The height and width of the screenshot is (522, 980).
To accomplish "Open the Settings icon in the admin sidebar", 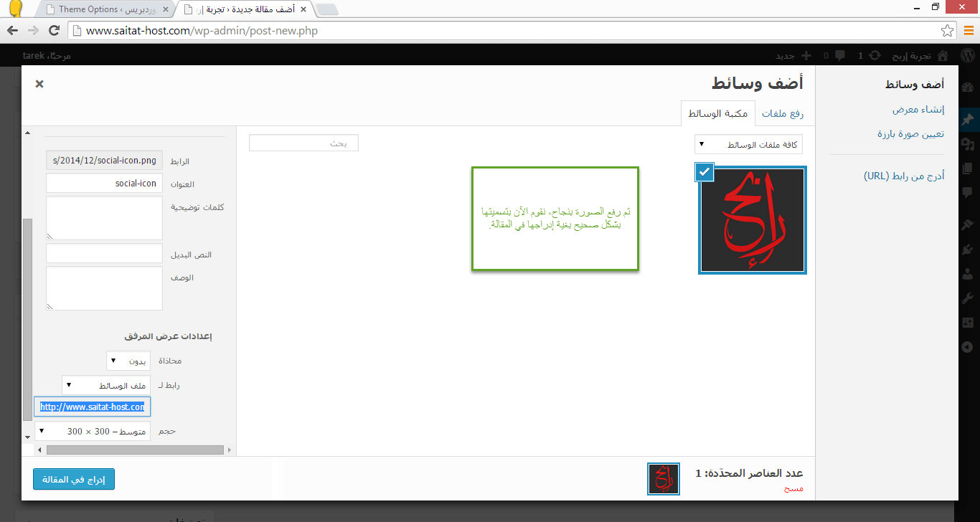I will [968, 323].
